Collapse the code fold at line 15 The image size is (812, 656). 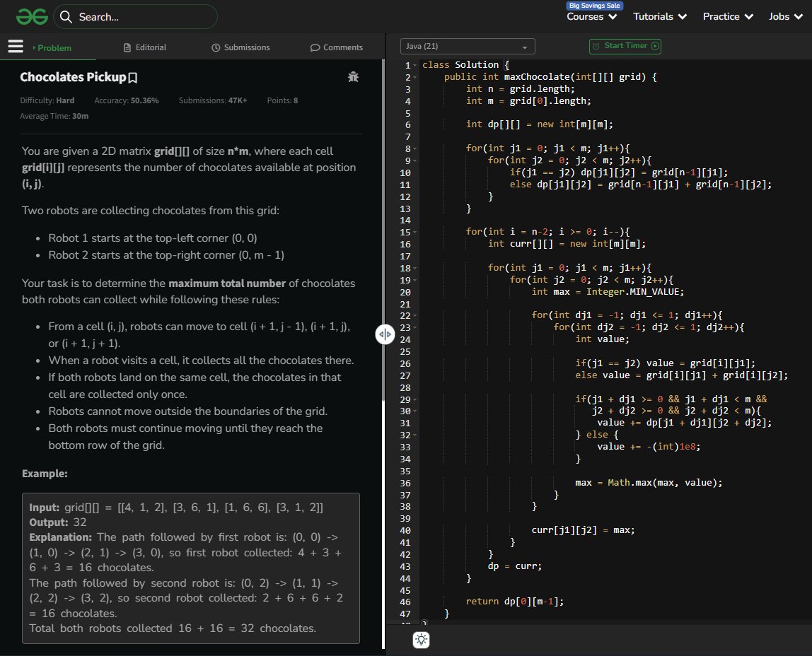click(x=415, y=233)
